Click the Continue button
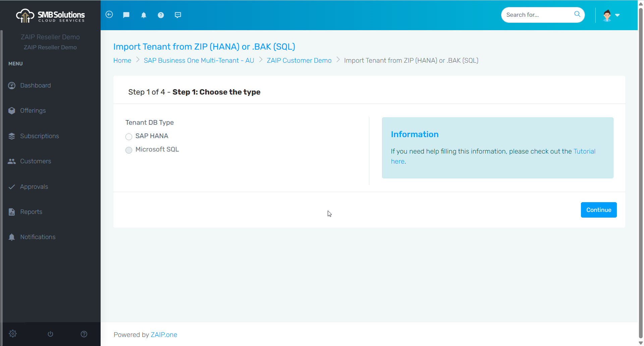Viewport: 644px width, 346px height. pos(599,210)
